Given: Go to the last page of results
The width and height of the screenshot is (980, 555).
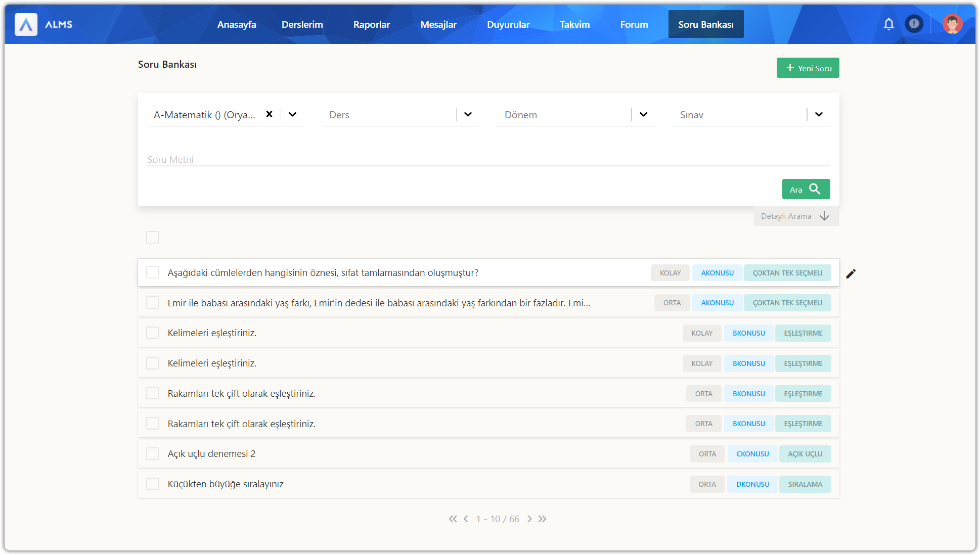Looking at the screenshot, I should [x=543, y=519].
